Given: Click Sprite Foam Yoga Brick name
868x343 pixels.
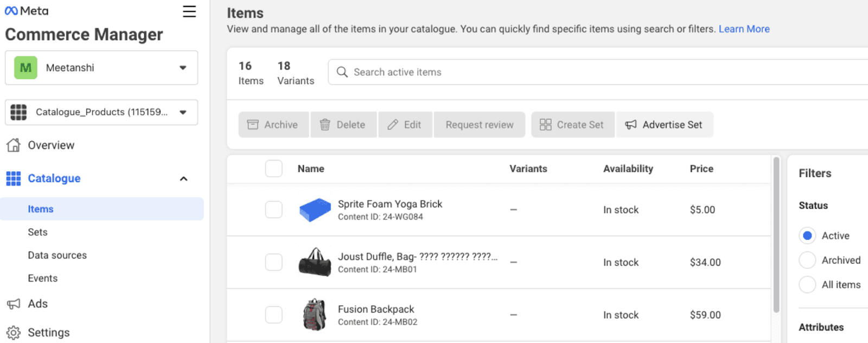Looking at the screenshot, I should click(x=390, y=204).
